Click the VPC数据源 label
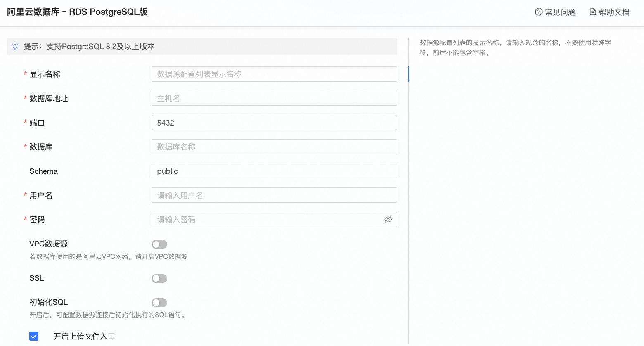The height and width of the screenshot is (346, 644). point(48,244)
